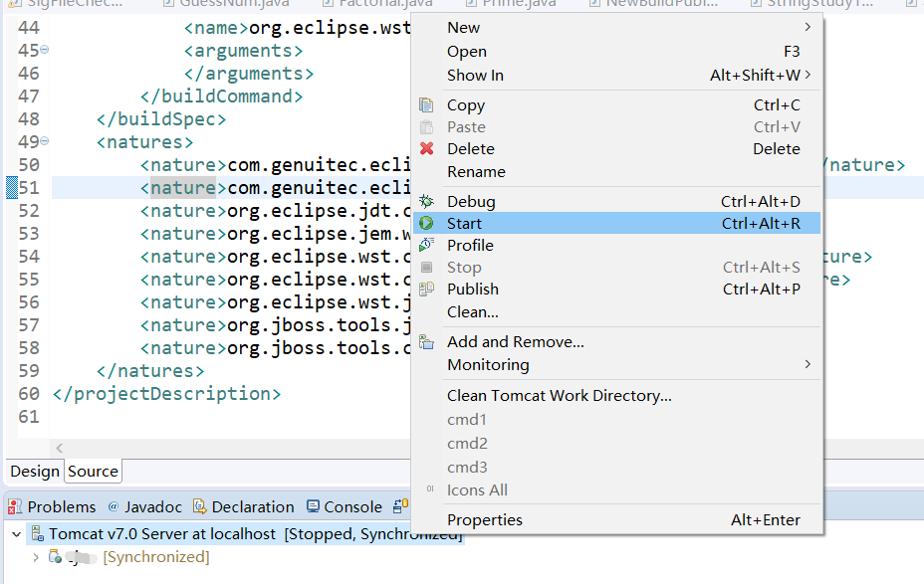Click the Javadoc @ icon
This screenshot has width=924, height=584.
click(x=114, y=506)
